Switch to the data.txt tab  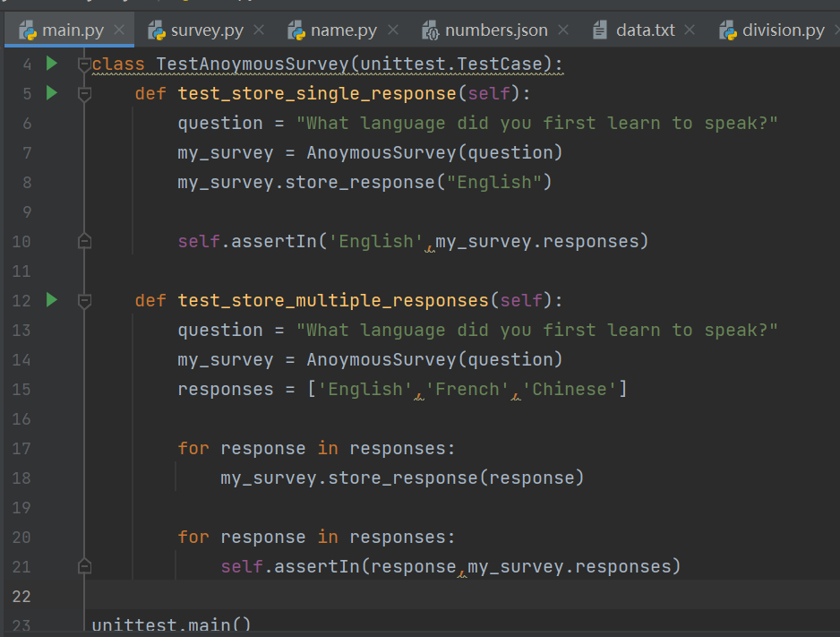click(x=646, y=30)
